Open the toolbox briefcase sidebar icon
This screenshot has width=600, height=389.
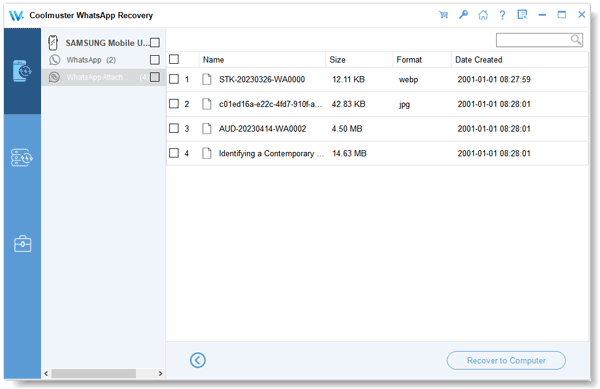(22, 244)
